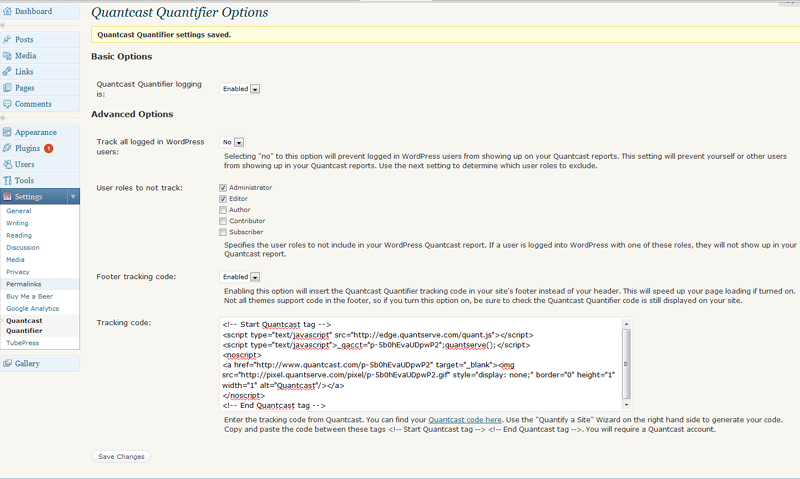The height and width of the screenshot is (479, 800).
Task: Go to Media settings submenu link
Action: coord(15,260)
